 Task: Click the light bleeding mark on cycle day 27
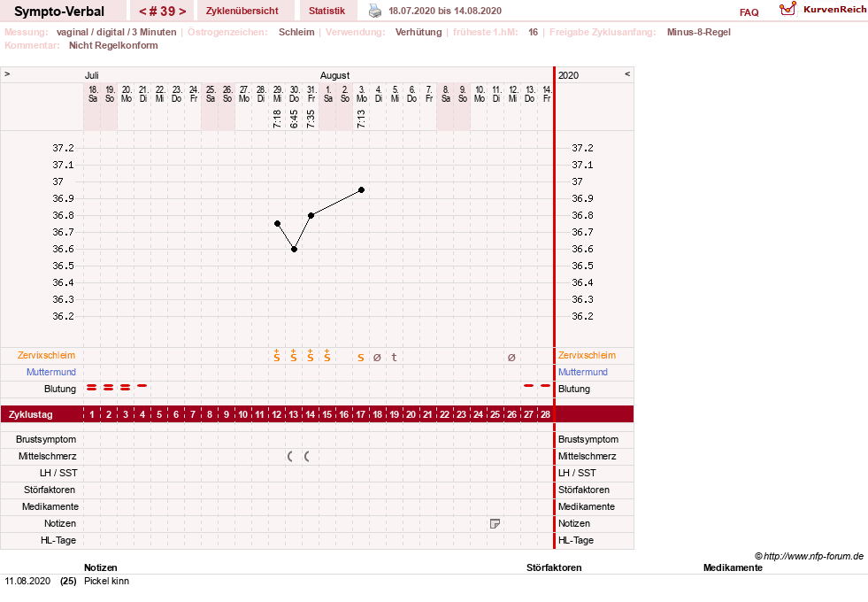[528, 385]
